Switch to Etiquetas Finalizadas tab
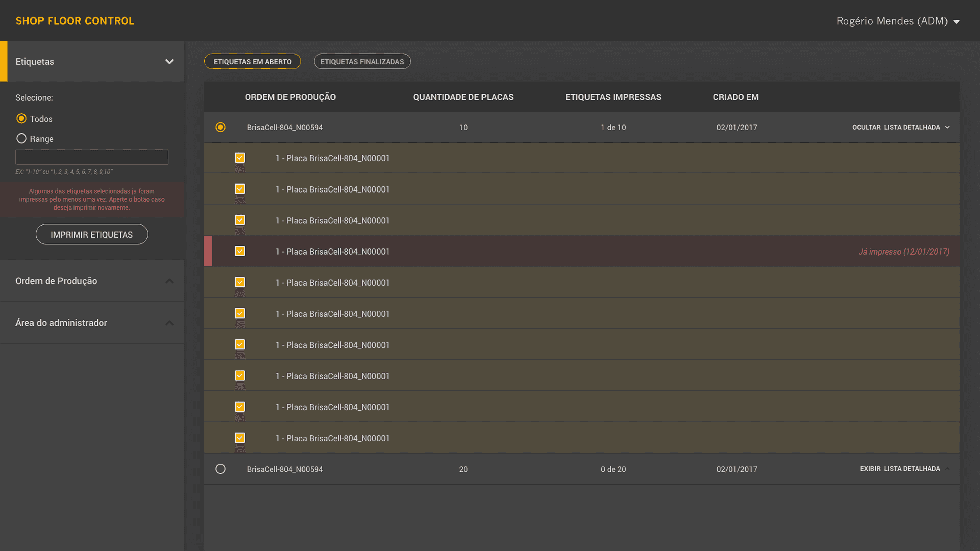 coord(362,62)
